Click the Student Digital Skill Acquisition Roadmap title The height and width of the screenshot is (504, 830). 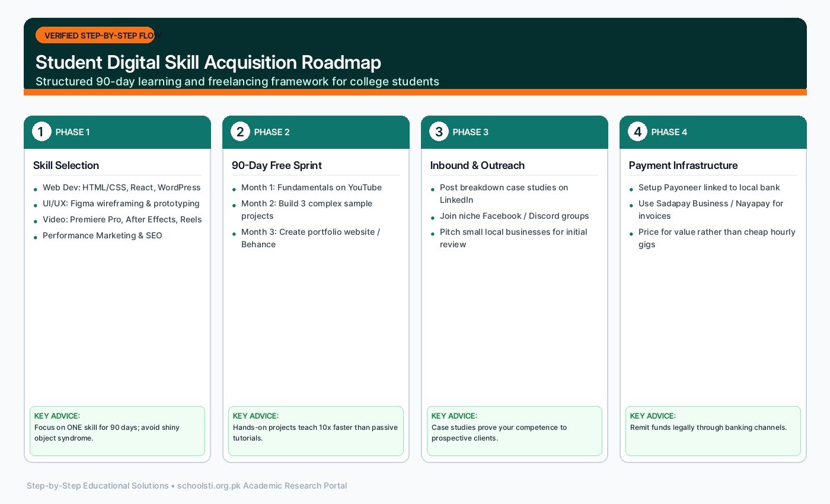208,62
